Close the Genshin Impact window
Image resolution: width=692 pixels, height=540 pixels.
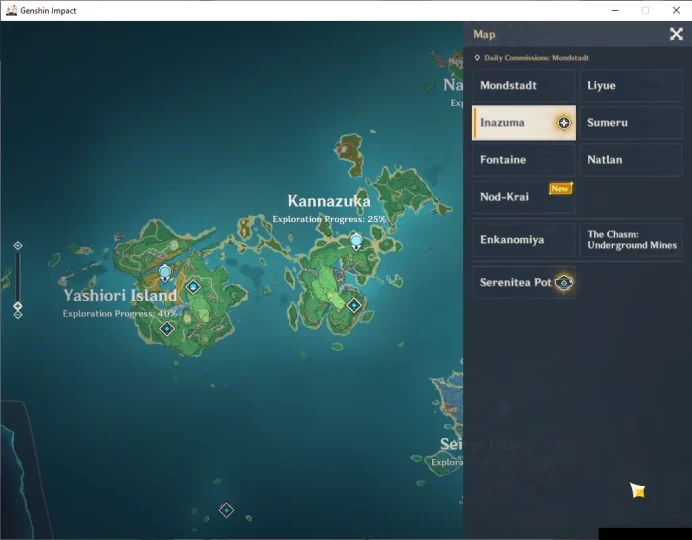click(676, 10)
